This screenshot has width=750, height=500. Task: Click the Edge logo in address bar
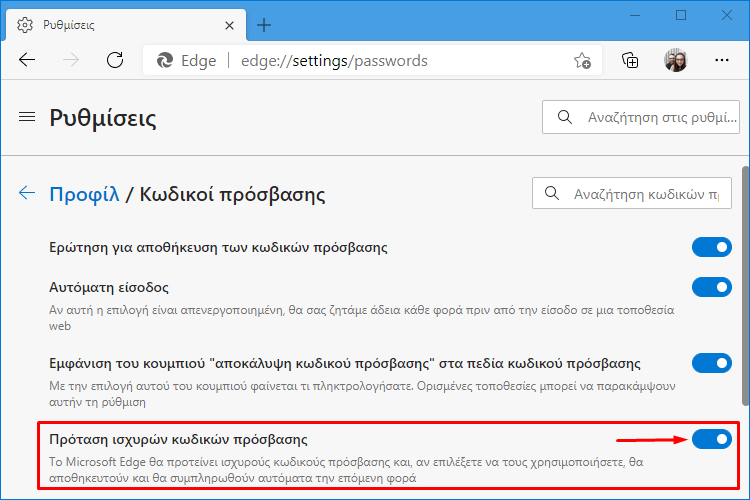point(165,61)
